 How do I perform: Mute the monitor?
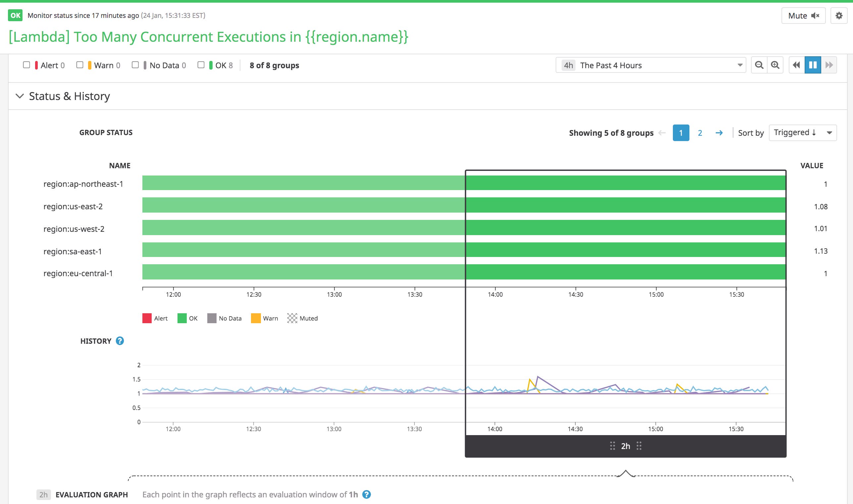click(x=804, y=15)
